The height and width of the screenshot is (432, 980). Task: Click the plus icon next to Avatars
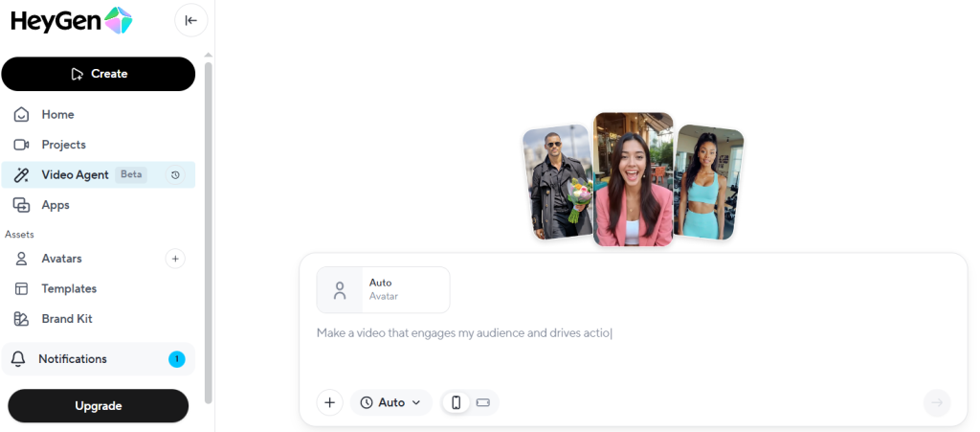pos(175,259)
